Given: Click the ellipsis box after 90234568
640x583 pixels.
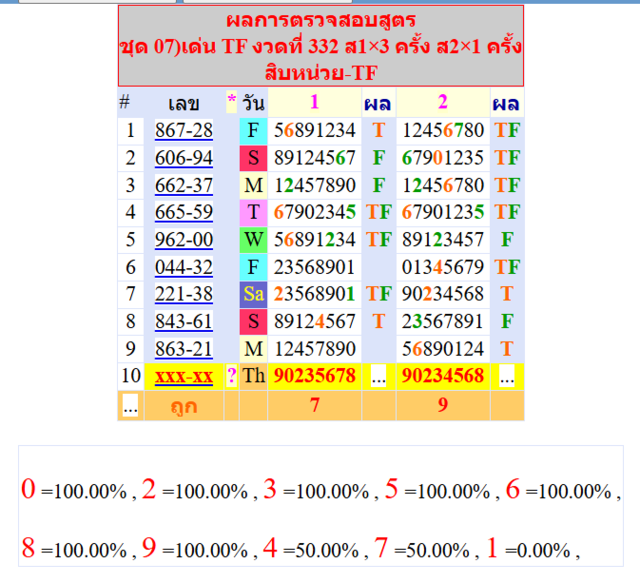Looking at the screenshot, I should click(507, 376).
